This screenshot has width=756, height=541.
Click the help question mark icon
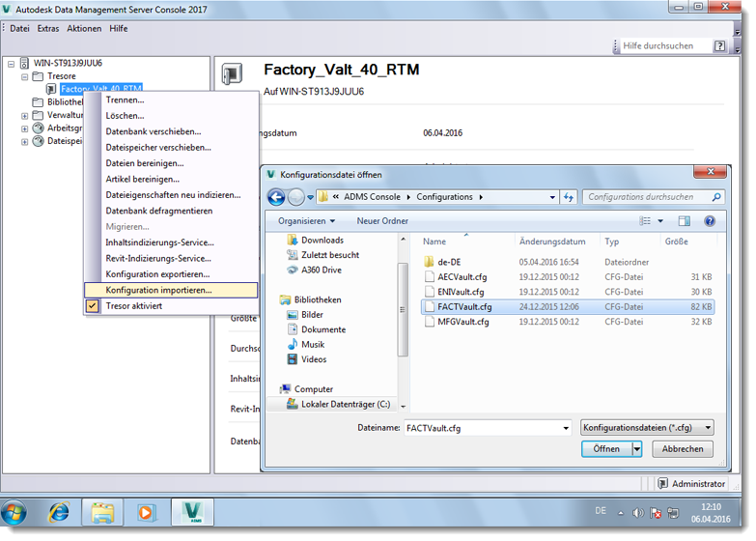pyautogui.click(x=719, y=45)
